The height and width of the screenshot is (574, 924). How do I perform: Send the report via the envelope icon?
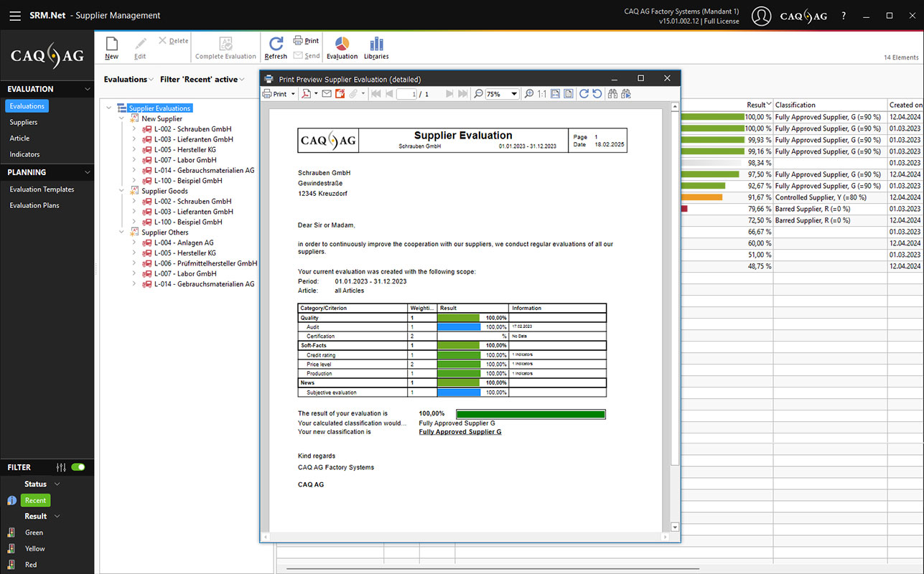(x=327, y=94)
